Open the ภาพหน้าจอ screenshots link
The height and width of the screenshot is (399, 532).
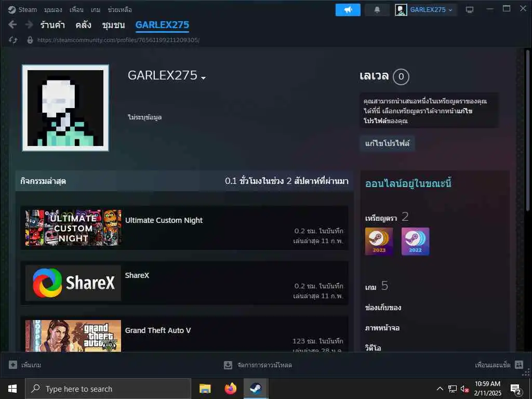pyautogui.click(x=382, y=328)
